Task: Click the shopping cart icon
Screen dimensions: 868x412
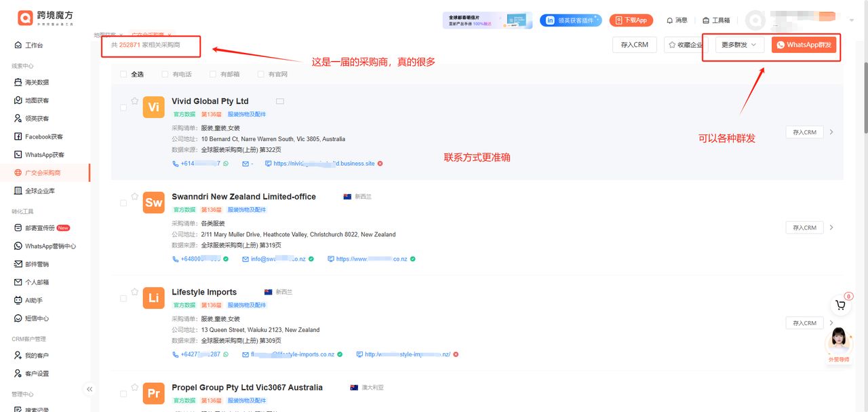Action: click(x=841, y=305)
